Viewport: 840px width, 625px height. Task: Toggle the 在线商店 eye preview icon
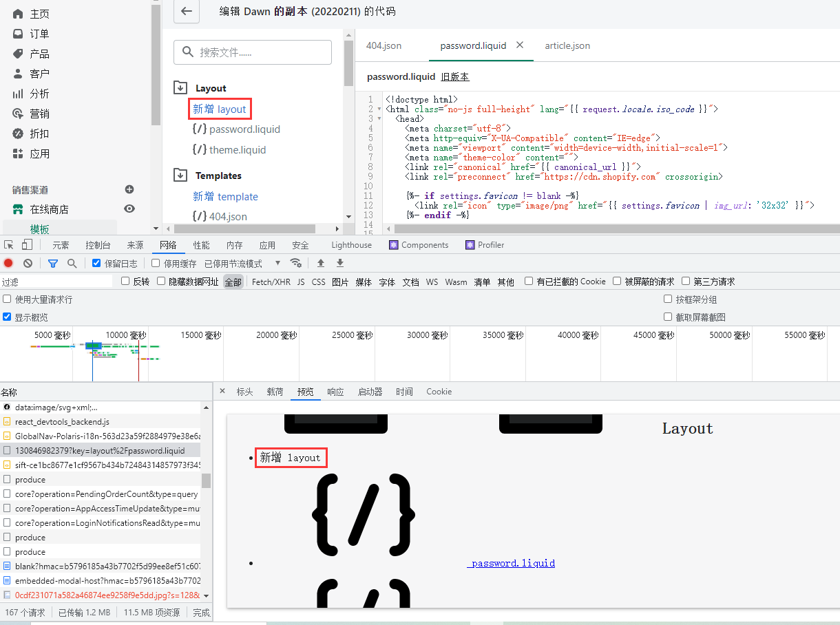(129, 209)
